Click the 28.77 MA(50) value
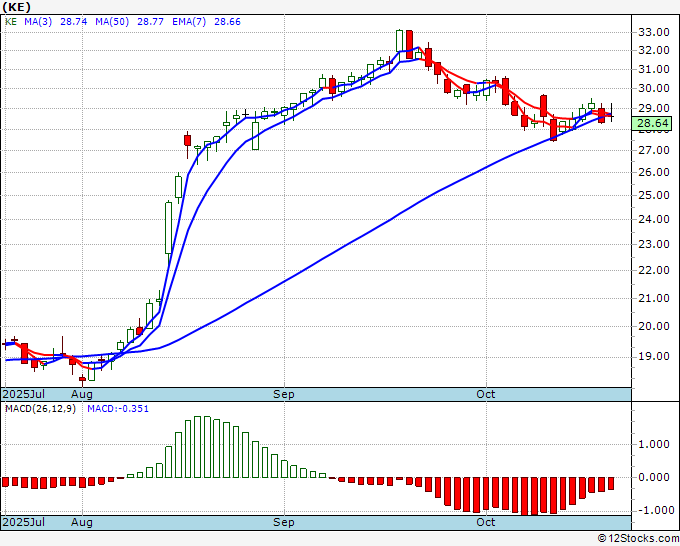This screenshot has height=546, width=680. 150,22
